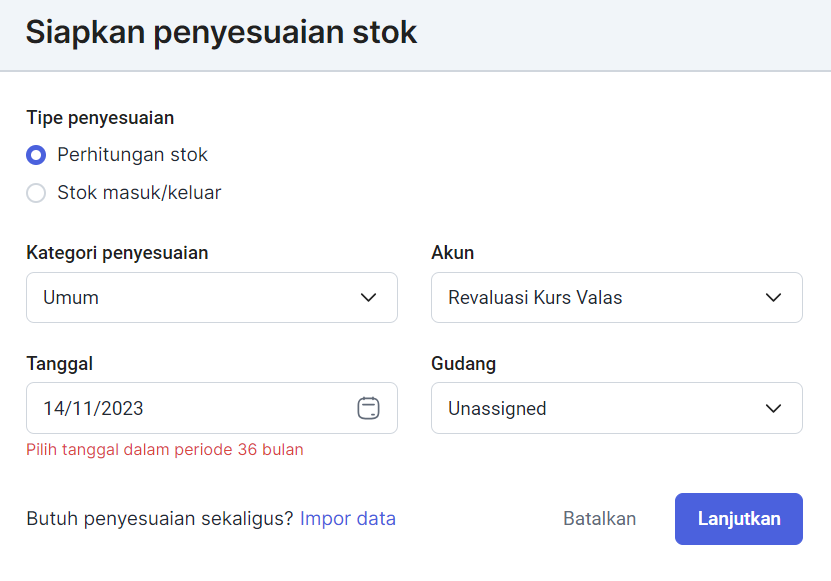Click the 'Kategori penyesuaian' field label
The width and height of the screenshot is (831, 581).
[117, 253]
